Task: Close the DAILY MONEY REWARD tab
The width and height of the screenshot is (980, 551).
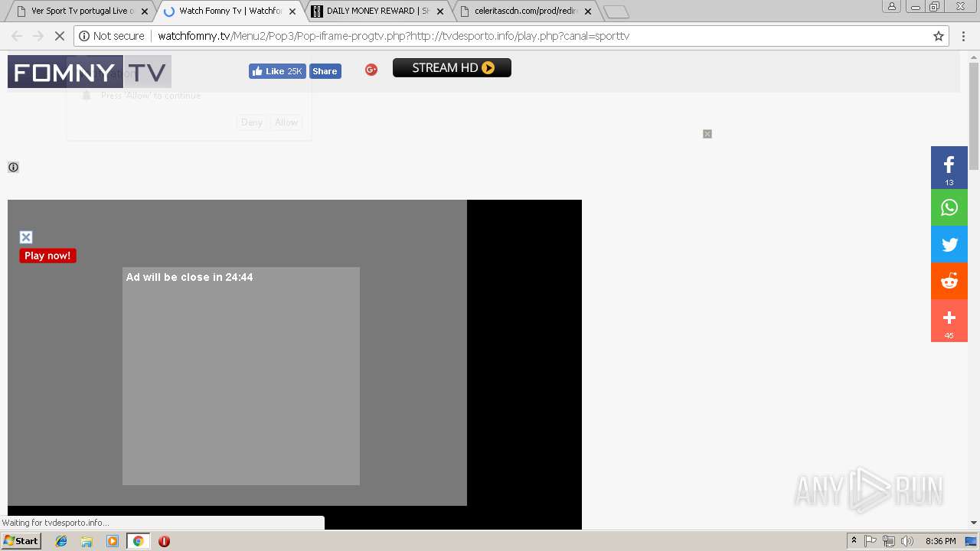Action: (440, 11)
